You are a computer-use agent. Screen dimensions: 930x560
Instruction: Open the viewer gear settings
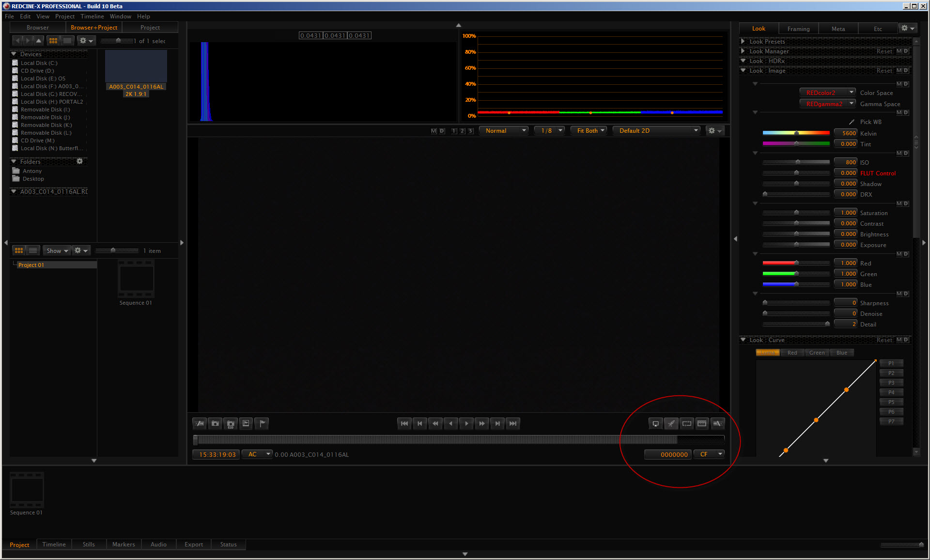click(x=715, y=131)
